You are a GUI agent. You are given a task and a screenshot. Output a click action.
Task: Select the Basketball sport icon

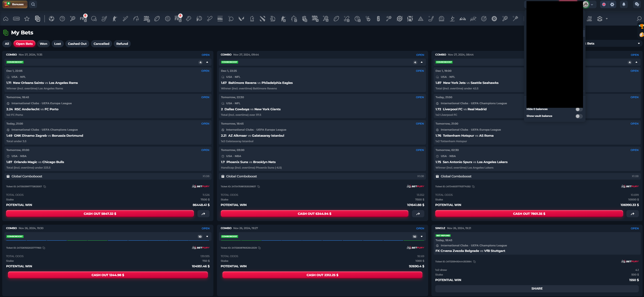coord(62,19)
